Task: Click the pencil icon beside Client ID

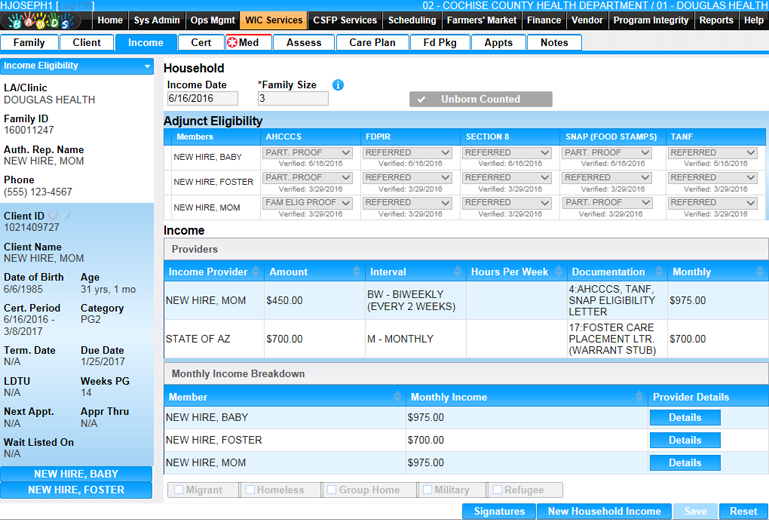Action: (67, 216)
